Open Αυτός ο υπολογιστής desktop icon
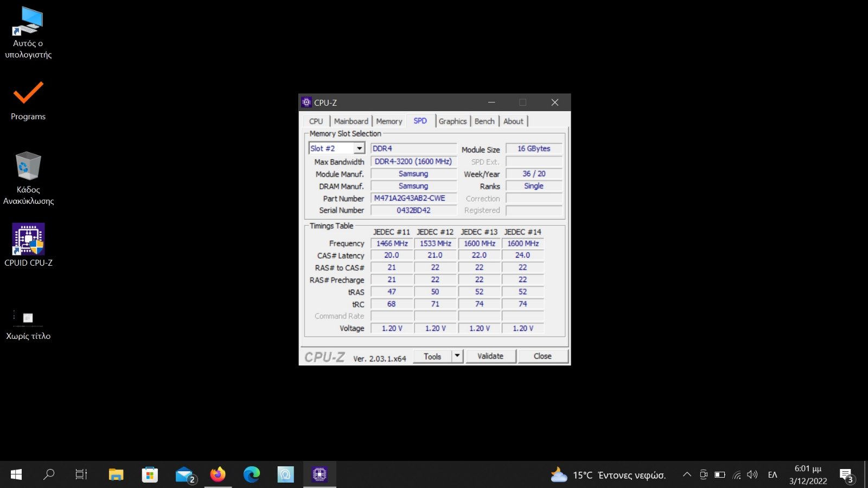Image resolution: width=868 pixels, height=488 pixels. [28, 33]
